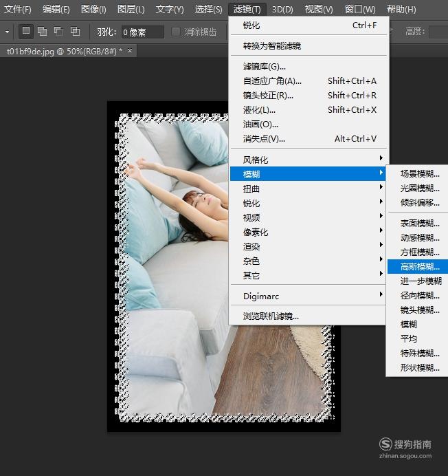Choose 镜头校正(R)... filter

pyautogui.click(x=309, y=96)
